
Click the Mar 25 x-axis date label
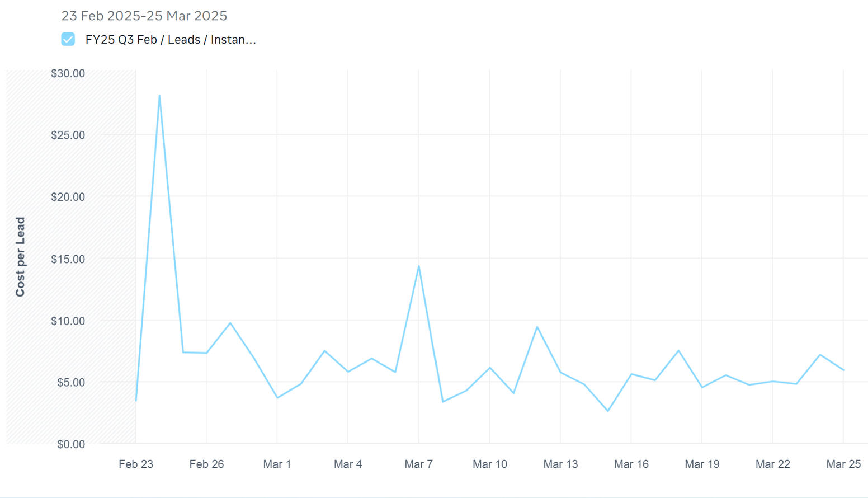tap(843, 464)
